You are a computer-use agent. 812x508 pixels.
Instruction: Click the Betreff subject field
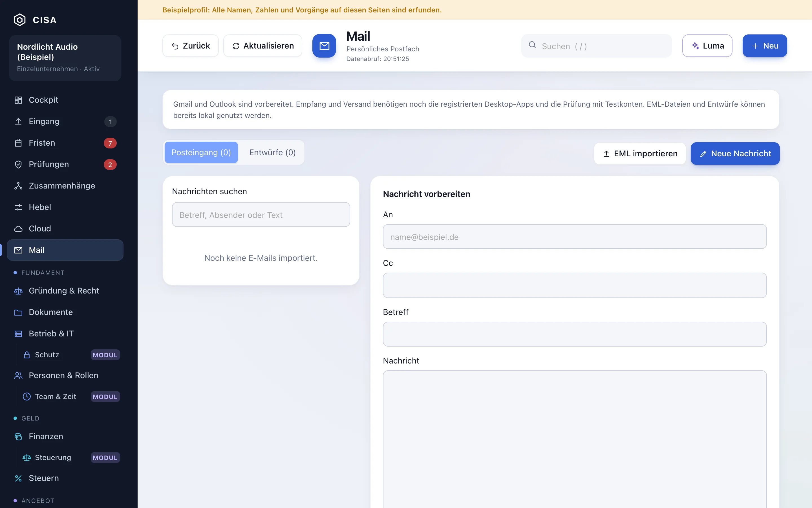click(574, 334)
